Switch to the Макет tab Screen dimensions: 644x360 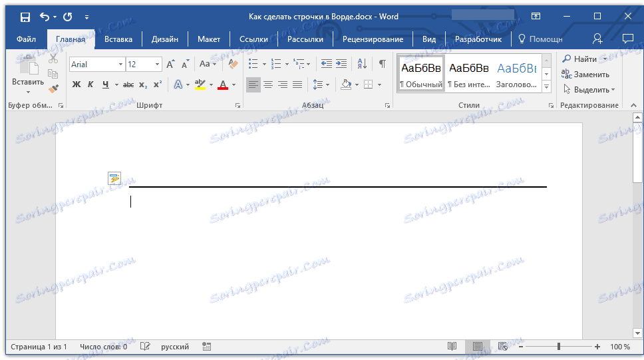point(209,39)
